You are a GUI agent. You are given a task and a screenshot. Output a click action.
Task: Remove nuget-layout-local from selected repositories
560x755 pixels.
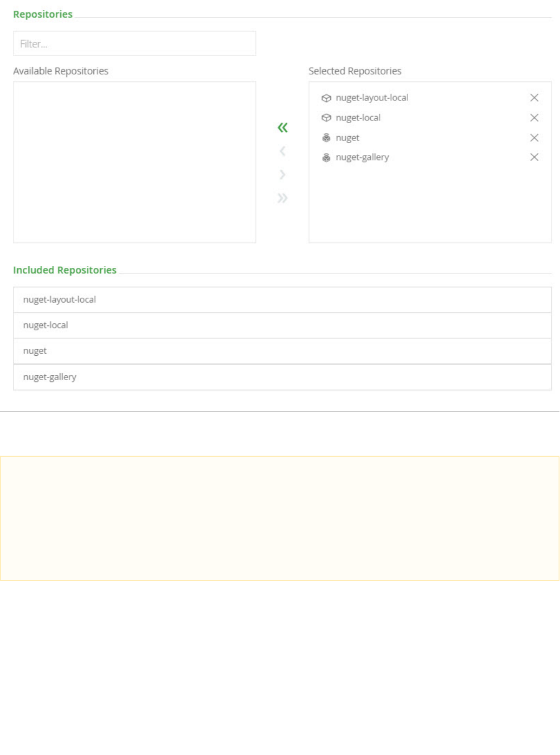pyautogui.click(x=534, y=98)
